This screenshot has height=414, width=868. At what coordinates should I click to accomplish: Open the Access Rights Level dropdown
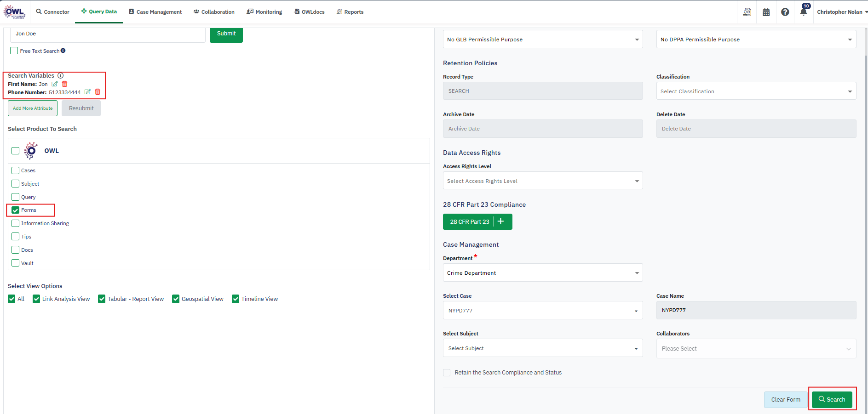[x=542, y=181]
